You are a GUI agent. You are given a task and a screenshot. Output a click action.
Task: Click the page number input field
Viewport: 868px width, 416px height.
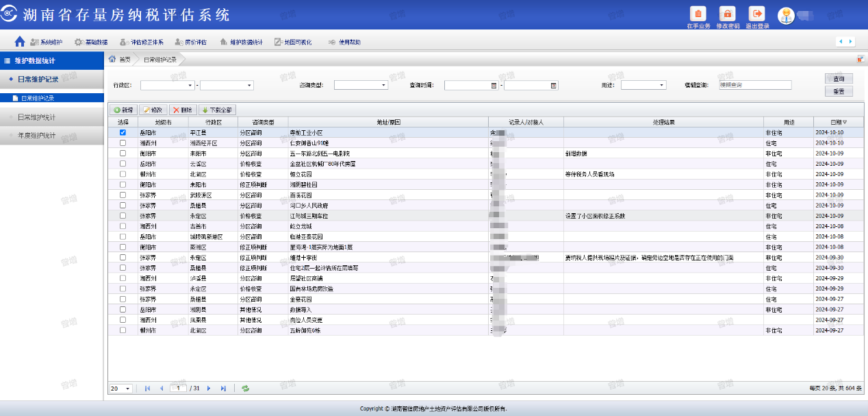click(x=178, y=389)
